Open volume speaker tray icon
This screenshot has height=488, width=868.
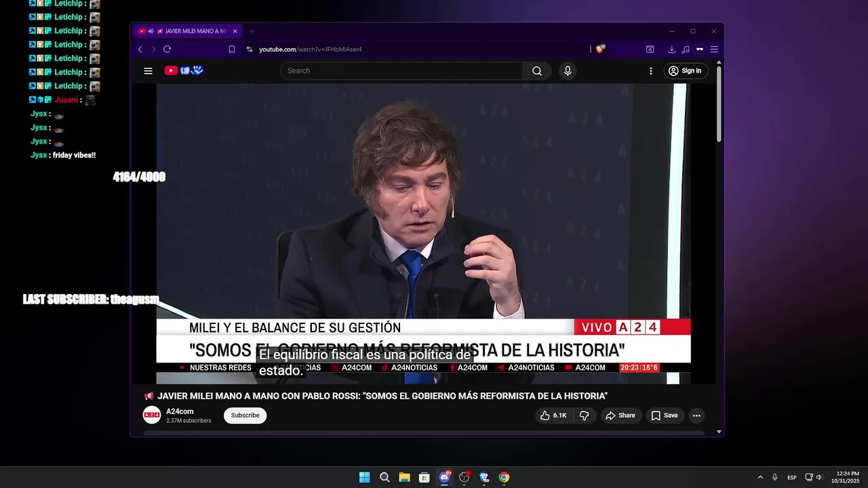[818, 477]
